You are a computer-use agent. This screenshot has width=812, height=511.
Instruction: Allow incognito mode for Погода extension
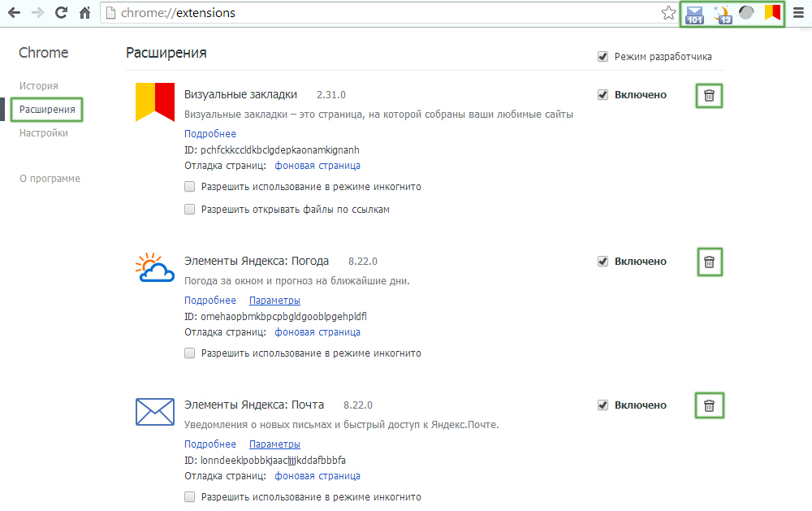[x=189, y=353]
